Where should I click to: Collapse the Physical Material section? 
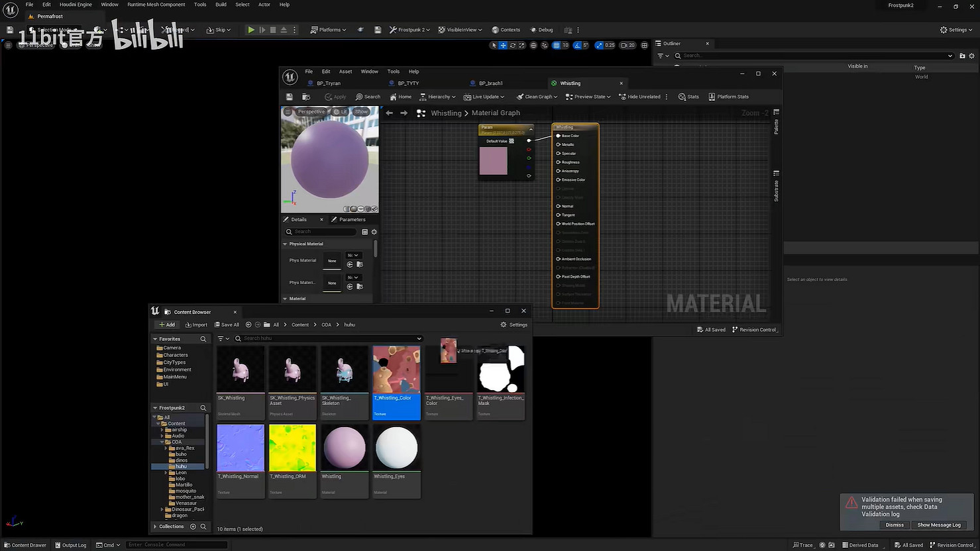point(286,244)
